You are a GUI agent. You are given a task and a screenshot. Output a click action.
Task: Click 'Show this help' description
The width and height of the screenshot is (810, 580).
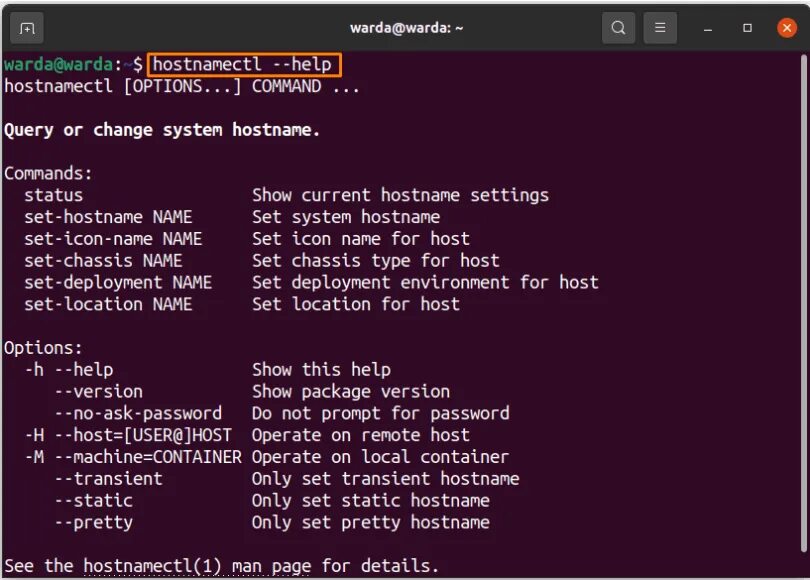pyautogui.click(x=321, y=370)
